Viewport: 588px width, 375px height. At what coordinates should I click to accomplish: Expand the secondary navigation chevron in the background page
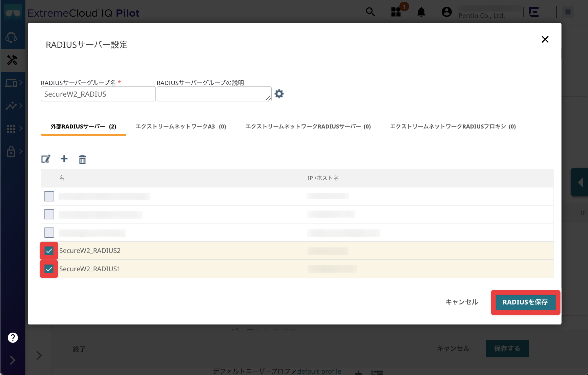[39, 356]
